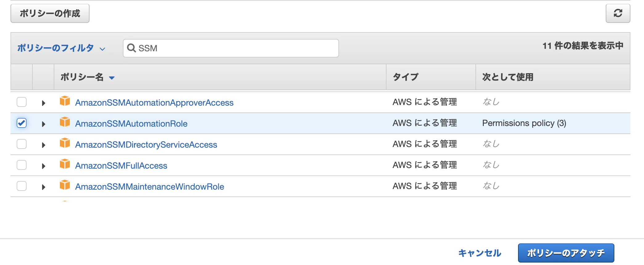Click なし in the AmazonSSMDirectoryServiceAccess row
The image size is (644, 265).
[491, 144]
